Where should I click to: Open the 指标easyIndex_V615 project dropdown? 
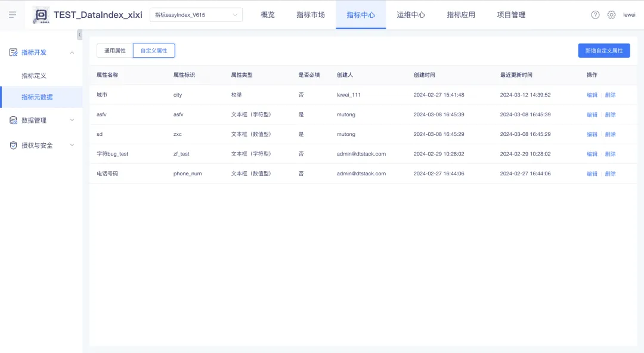click(196, 15)
